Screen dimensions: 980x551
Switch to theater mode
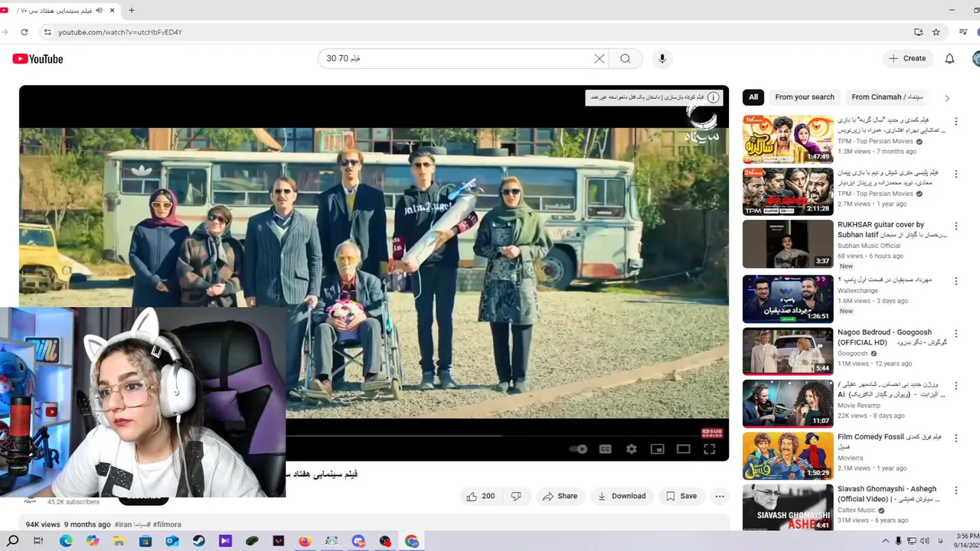684,449
